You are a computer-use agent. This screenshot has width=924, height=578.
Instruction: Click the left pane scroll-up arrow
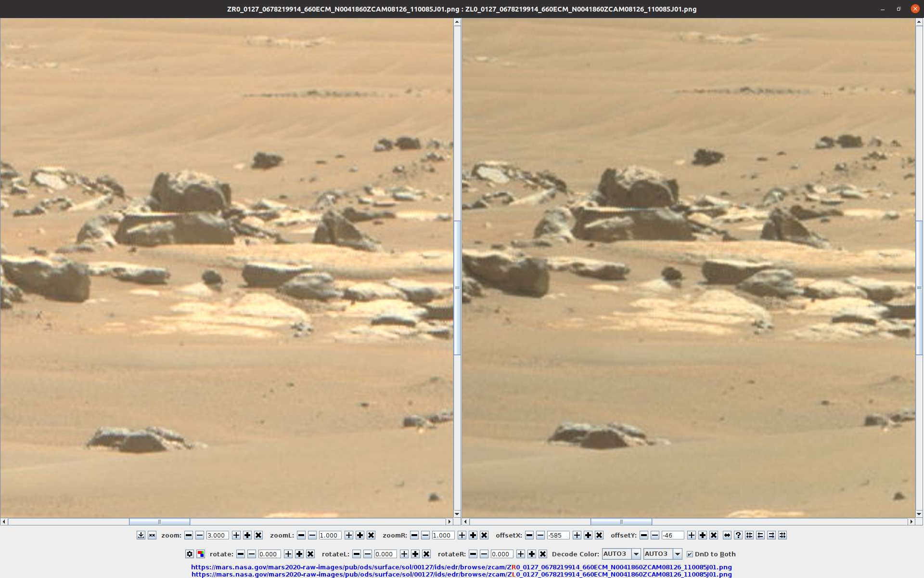[x=457, y=22]
